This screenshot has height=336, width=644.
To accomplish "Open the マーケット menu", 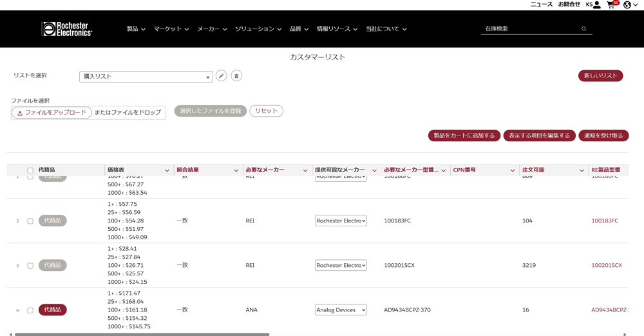I will point(171,29).
